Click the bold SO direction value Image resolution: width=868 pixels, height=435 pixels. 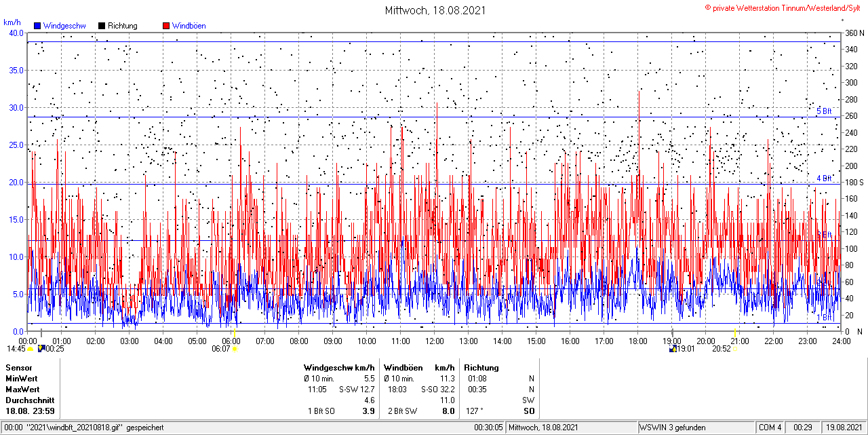tap(529, 411)
